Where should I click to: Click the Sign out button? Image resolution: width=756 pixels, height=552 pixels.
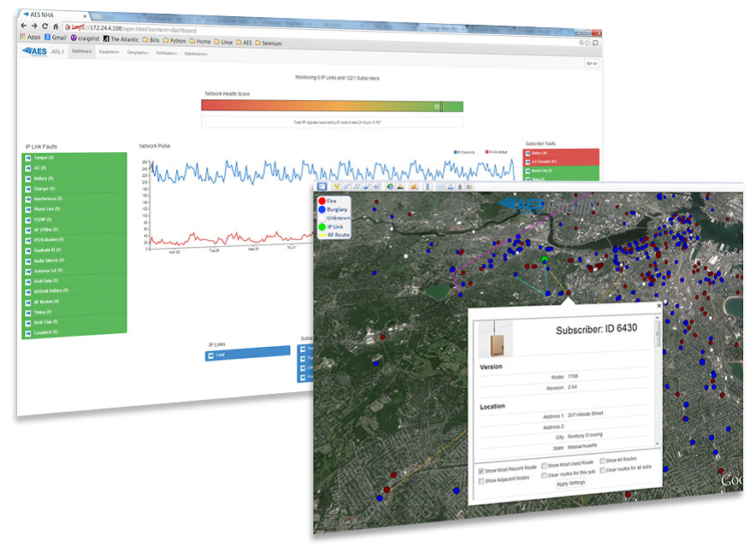[x=590, y=63]
